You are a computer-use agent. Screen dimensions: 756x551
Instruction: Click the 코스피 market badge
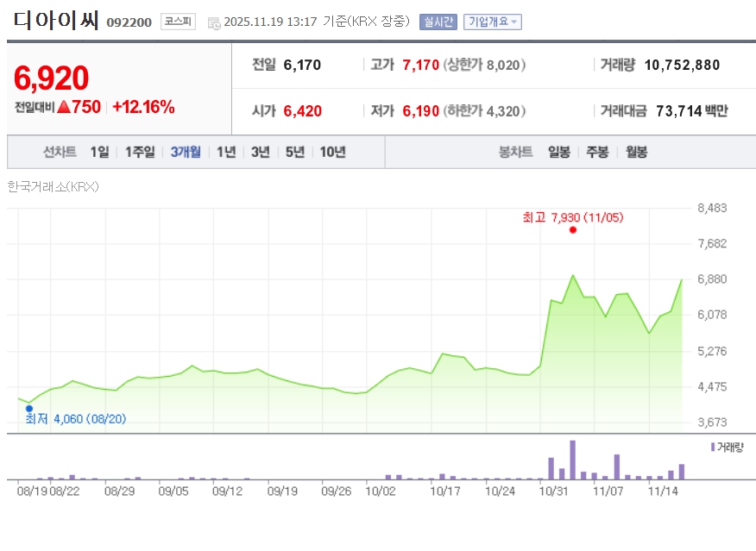pyautogui.click(x=178, y=22)
